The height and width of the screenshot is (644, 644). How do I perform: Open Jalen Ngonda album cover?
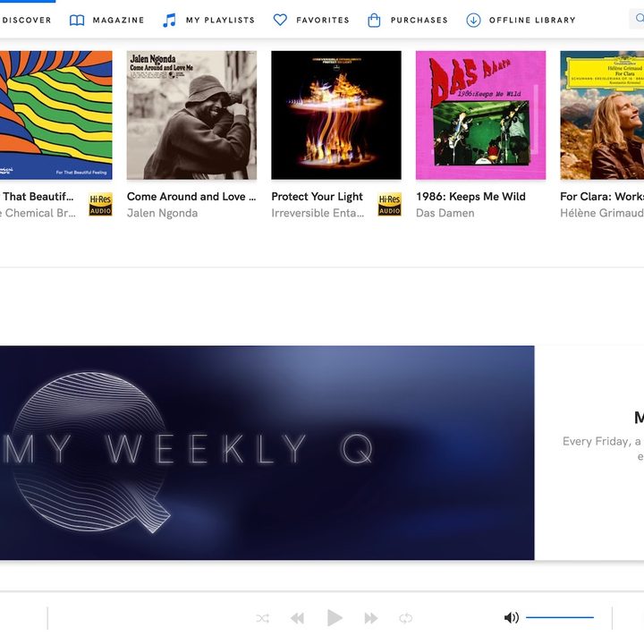(x=191, y=115)
